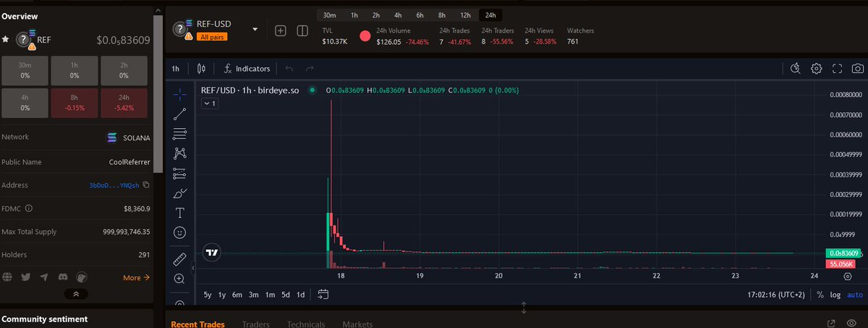Open the forecasting and measurement tools
The width and height of the screenshot is (868, 328).
pyautogui.click(x=180, y=173)
